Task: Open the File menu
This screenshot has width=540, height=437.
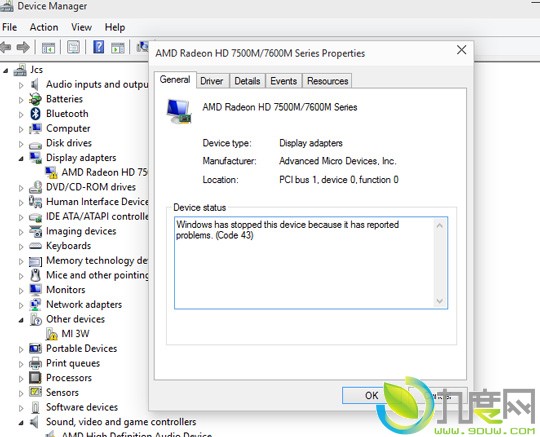Action: coord(9,27)
